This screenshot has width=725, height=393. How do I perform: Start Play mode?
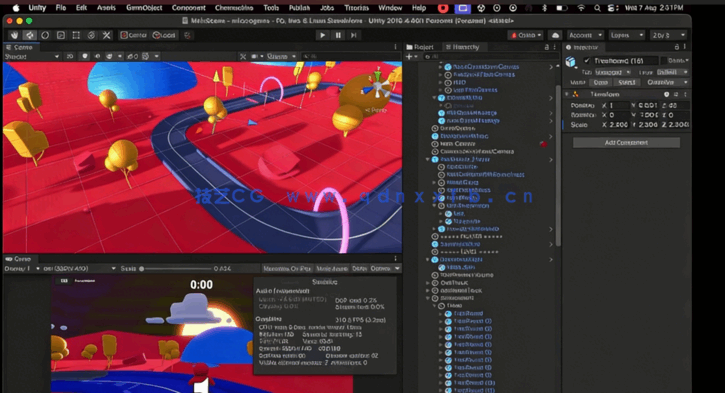[x=322, y=35]
